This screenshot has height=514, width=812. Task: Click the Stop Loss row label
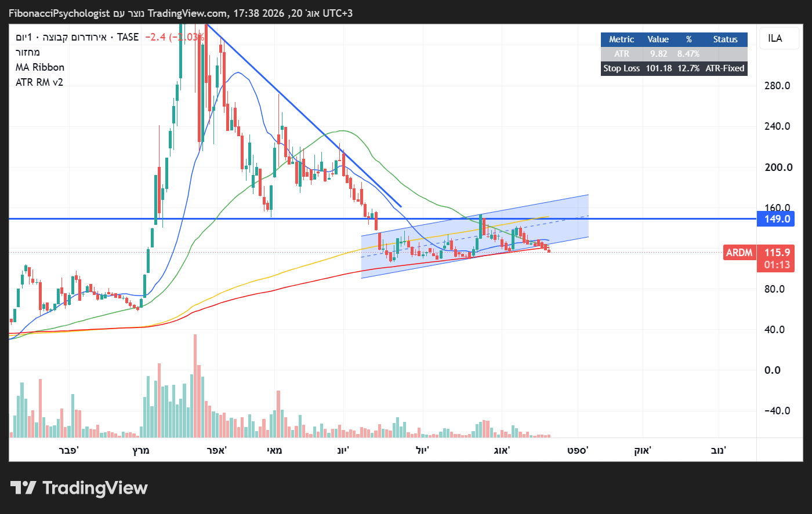[622, 68]
